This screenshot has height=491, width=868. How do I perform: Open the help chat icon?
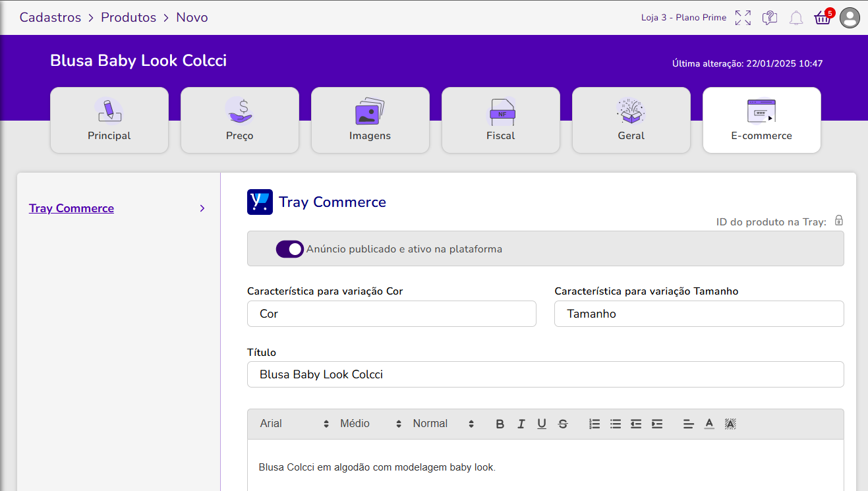pyautogui.click(x=769, y=18)
